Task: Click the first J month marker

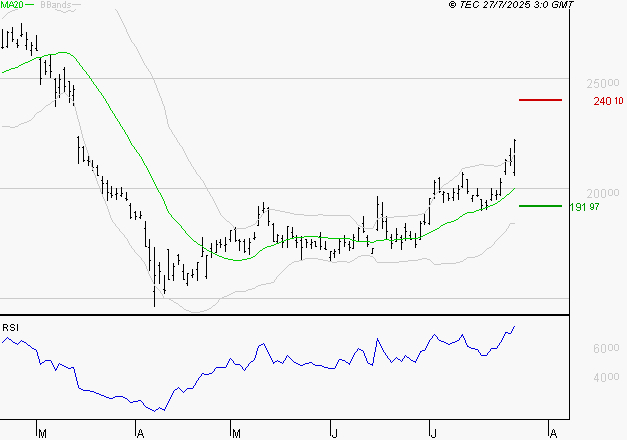Action: tap(335, 434)
